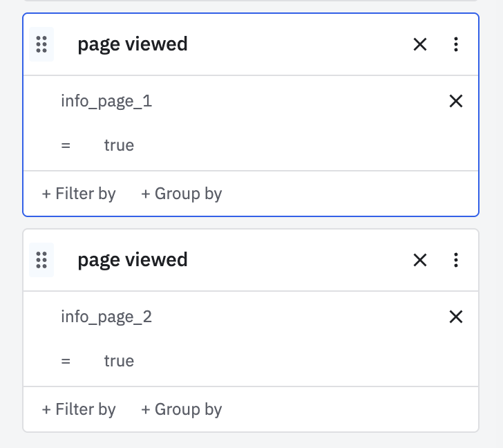Add Filter by to first page viewed event
Screen dimensions: 503x448
[79, 194]
